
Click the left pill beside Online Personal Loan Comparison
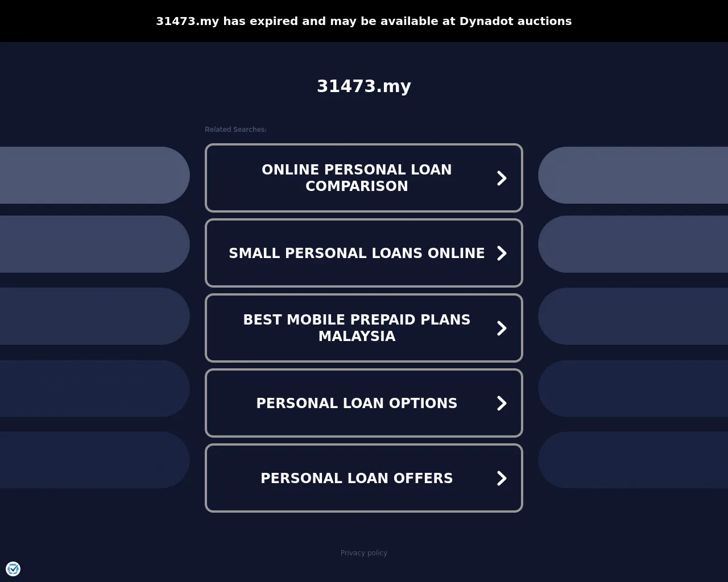95,175
